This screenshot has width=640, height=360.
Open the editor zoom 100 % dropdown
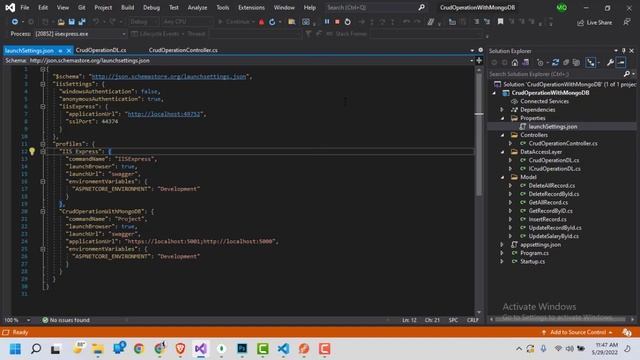point(28,320)
